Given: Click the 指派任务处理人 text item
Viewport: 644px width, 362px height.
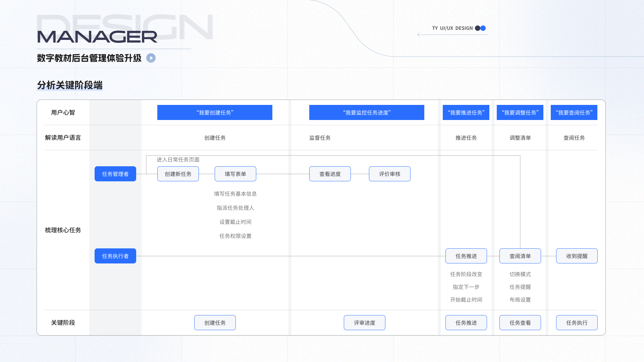Looking at the screenshot, I should tap(235, 208).
